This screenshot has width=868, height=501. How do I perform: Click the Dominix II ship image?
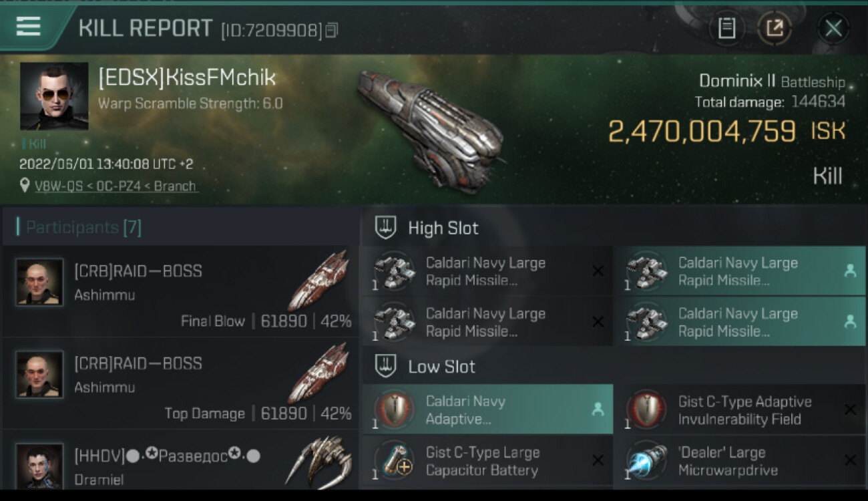click(429, 130)
